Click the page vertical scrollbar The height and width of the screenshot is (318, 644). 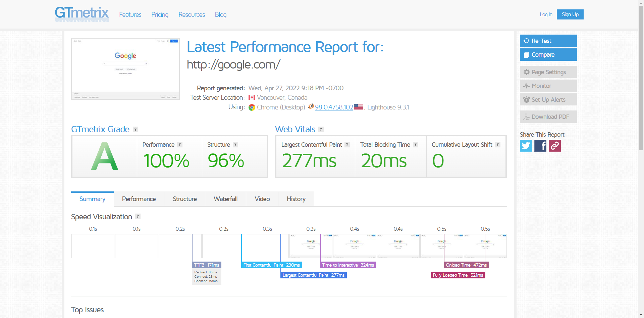(641, 77)
